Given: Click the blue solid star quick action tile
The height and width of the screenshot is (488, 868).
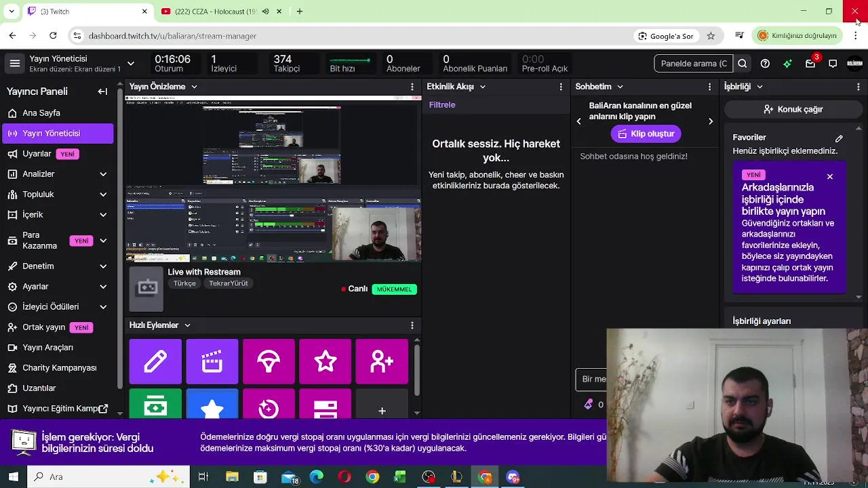Looking at the screenshot, I should pos(212,404).
